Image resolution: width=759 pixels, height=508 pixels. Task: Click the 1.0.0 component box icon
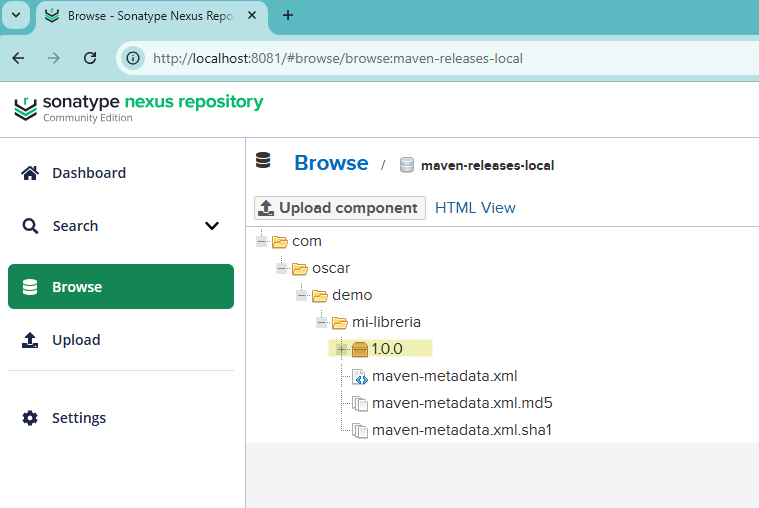[360, 349]
